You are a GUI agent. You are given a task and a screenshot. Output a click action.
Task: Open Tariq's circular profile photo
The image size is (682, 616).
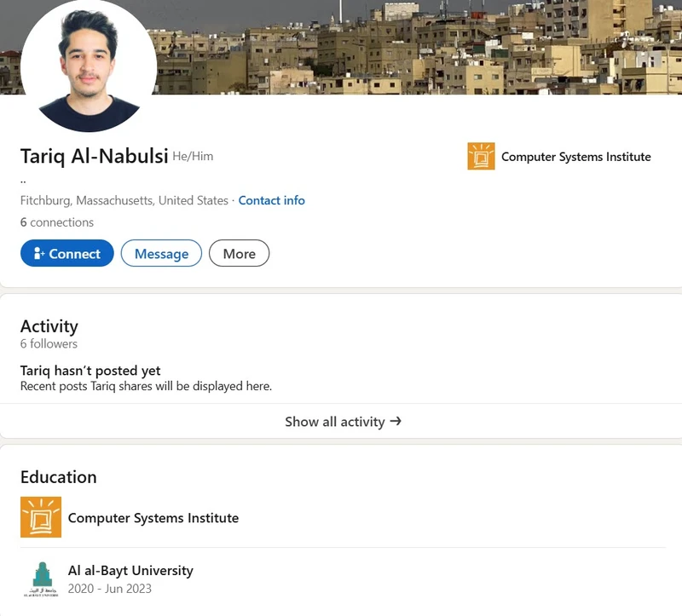[89, 65]
